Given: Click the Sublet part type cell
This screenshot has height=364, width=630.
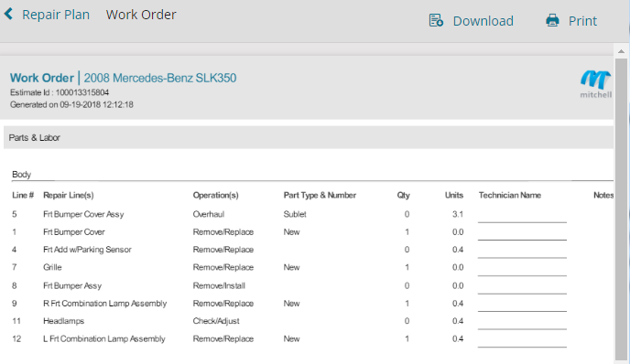Looking at the screenshot, I should click(295, 214).
